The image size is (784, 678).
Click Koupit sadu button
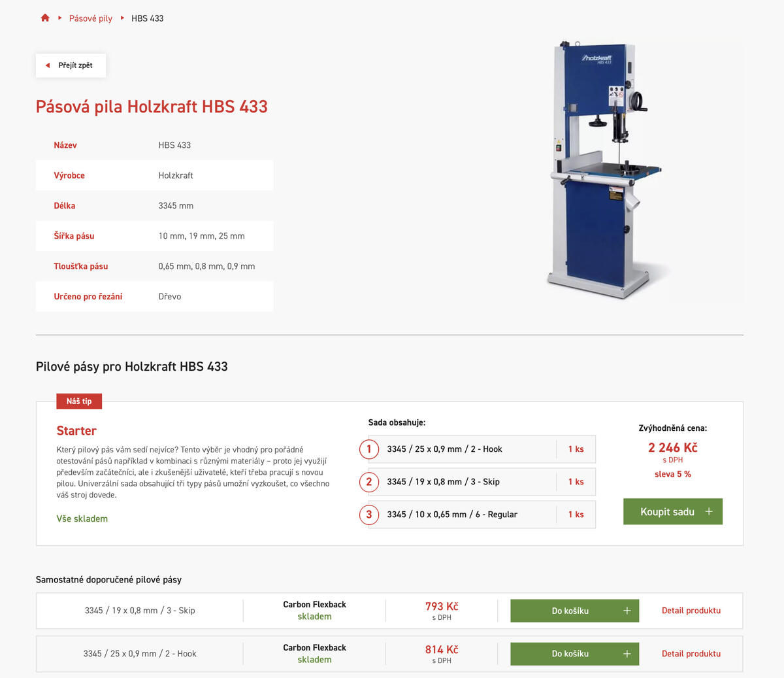(x=673, y=512)
